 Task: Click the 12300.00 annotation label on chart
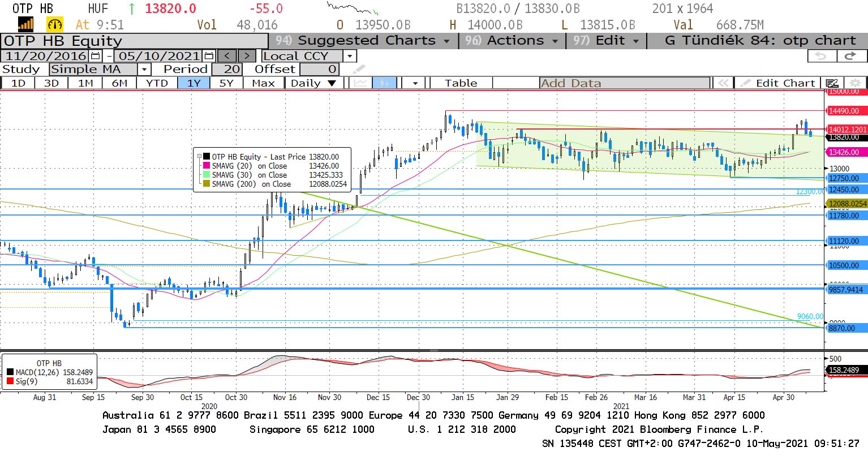point(810,192)
